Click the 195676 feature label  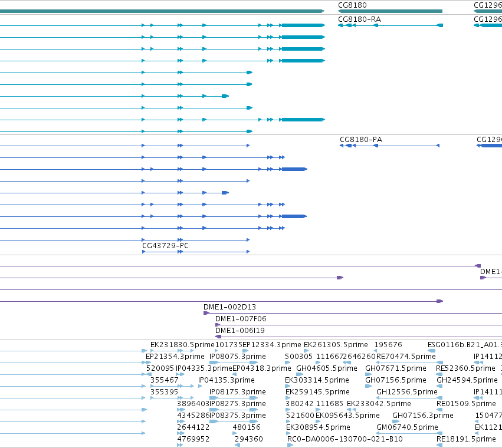(x=388, y=345)
